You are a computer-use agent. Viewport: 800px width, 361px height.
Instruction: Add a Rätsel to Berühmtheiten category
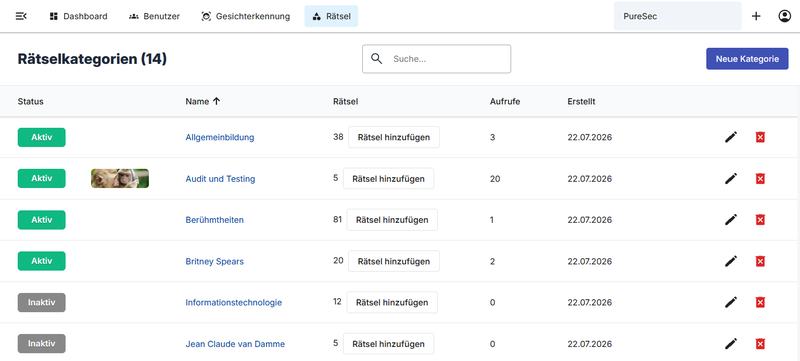pyautogui.click(x=392, y=220)
